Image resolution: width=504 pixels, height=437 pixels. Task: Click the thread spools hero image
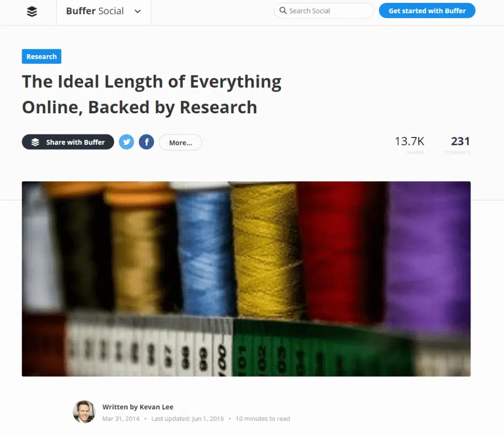pos(246,279)
